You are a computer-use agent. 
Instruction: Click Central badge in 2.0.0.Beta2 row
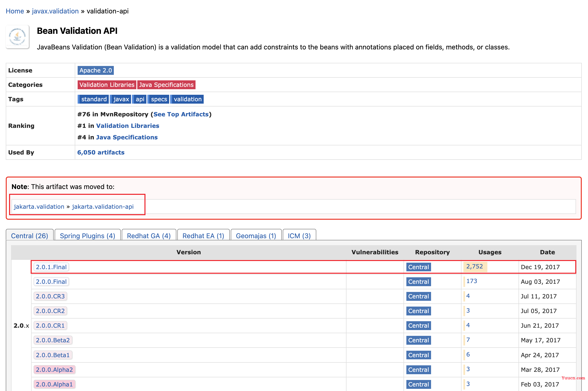tap(418, 340)
